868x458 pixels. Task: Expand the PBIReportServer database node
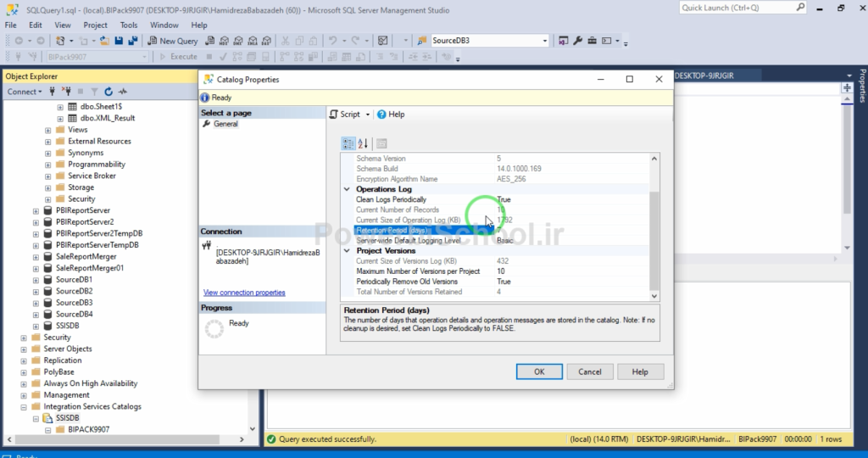(x=36, y=210)
